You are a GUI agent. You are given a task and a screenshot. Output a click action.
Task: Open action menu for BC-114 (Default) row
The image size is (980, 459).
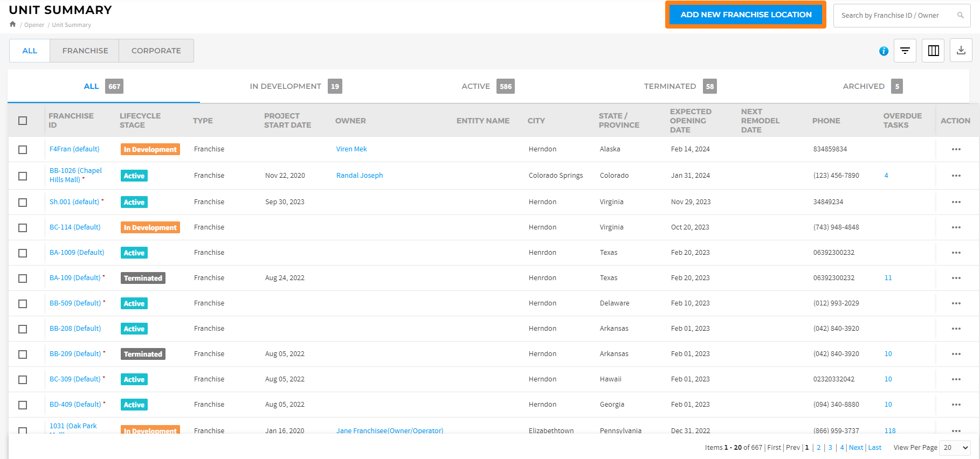(956, 227)
